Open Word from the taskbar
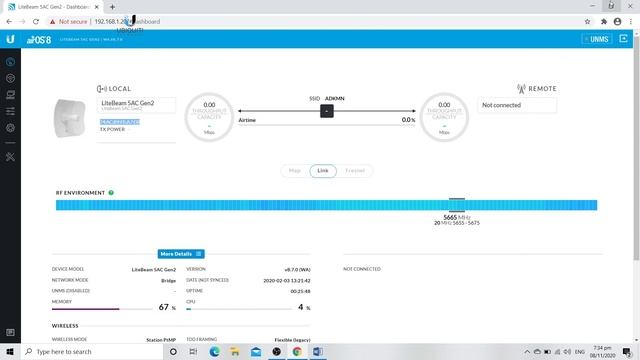640x360 pixels. [x=318, y=351]
